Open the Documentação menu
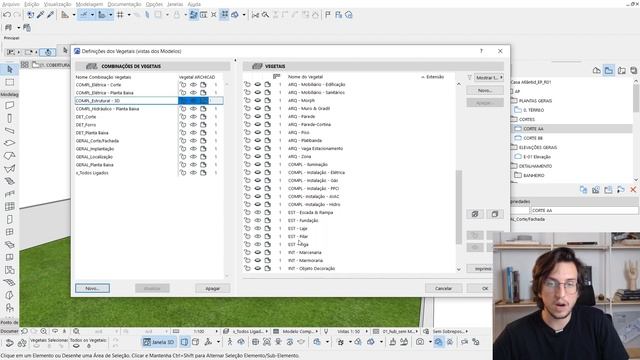Image resolution: width=640 pixels, height=360 pixels. pyautogui.click(x=124, y=4)
